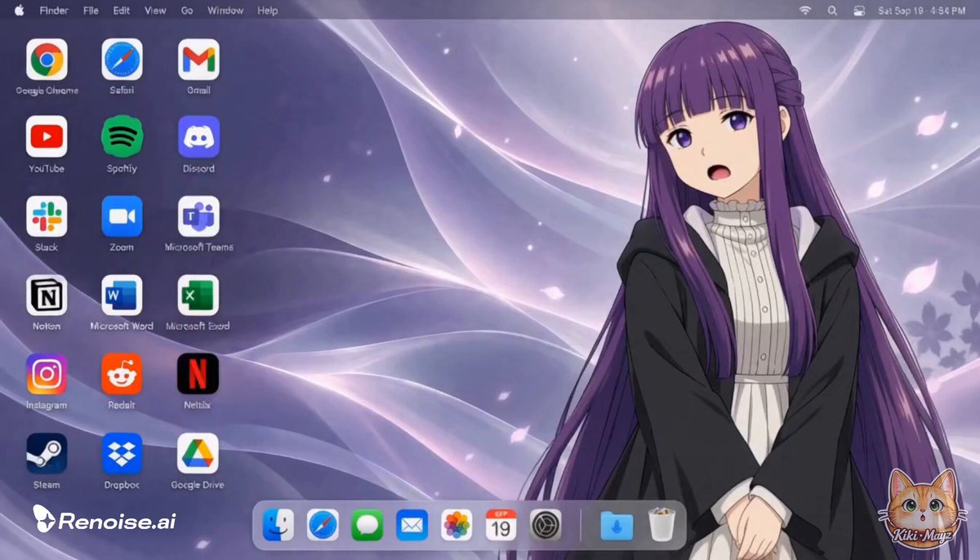Open the Apple menu
Screen dimensions: 980x560
tap(19, 11)
